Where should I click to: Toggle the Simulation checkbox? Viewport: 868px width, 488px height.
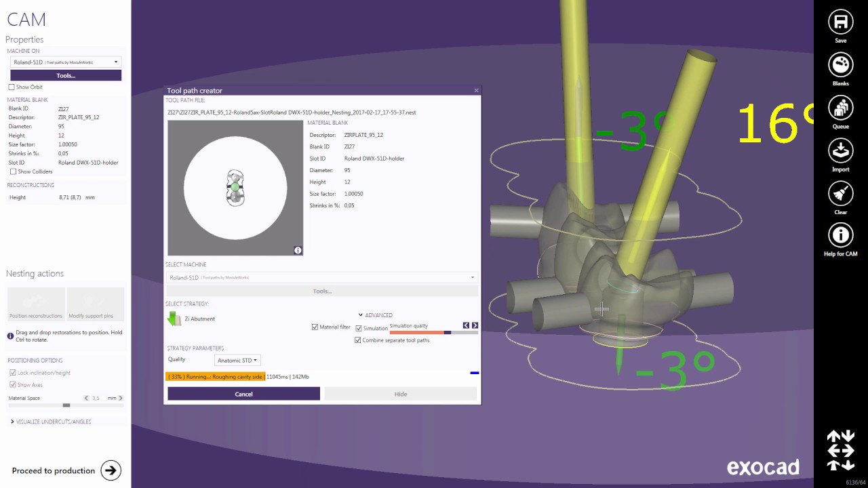[x=359, y=328]
